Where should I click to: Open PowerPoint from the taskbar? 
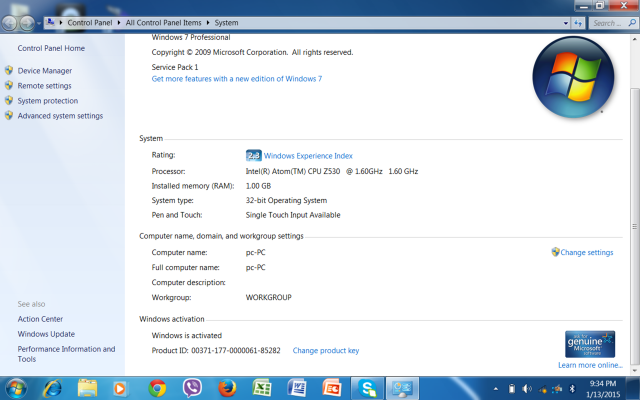click(332, 388)
